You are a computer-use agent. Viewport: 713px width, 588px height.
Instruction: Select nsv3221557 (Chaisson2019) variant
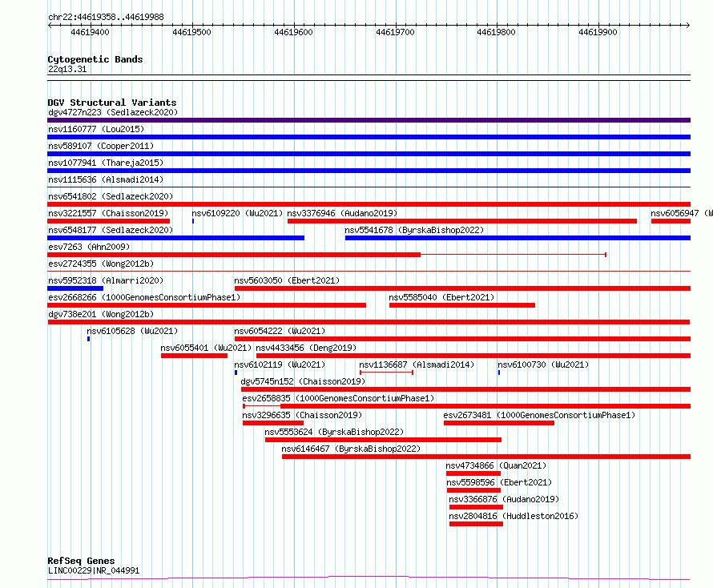[108, 213]
